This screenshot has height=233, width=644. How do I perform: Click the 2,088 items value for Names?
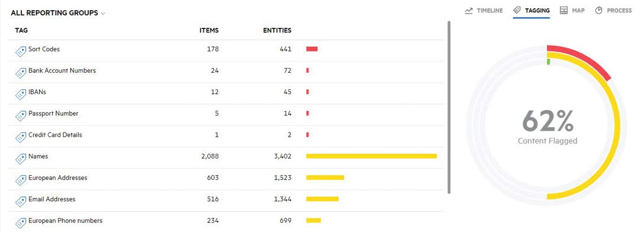pyautogui.click(x=210, y=156)
